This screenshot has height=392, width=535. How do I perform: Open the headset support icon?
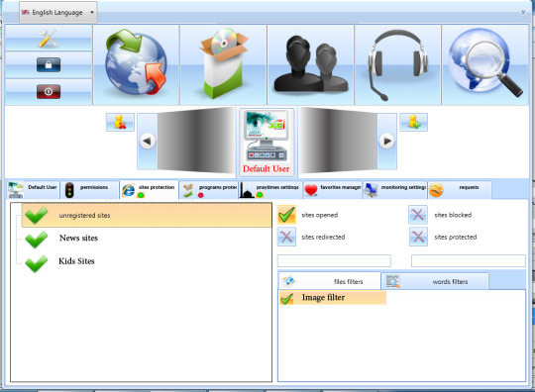(x=397, y=64)
